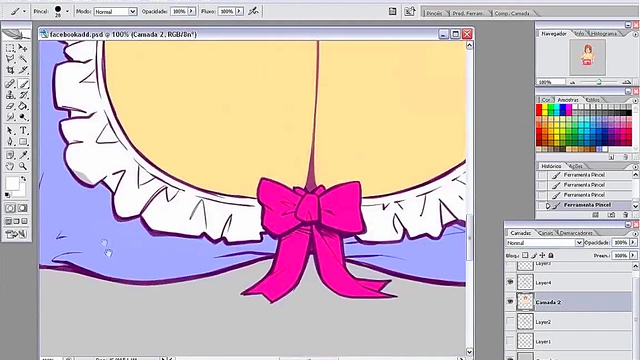Select the Pen tool
The height and width of the screenshot is (360, 640).
(x=10, y=142)
